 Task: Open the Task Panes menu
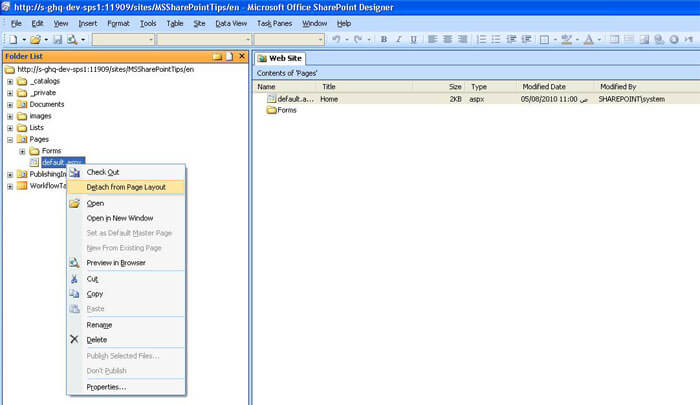274,23
